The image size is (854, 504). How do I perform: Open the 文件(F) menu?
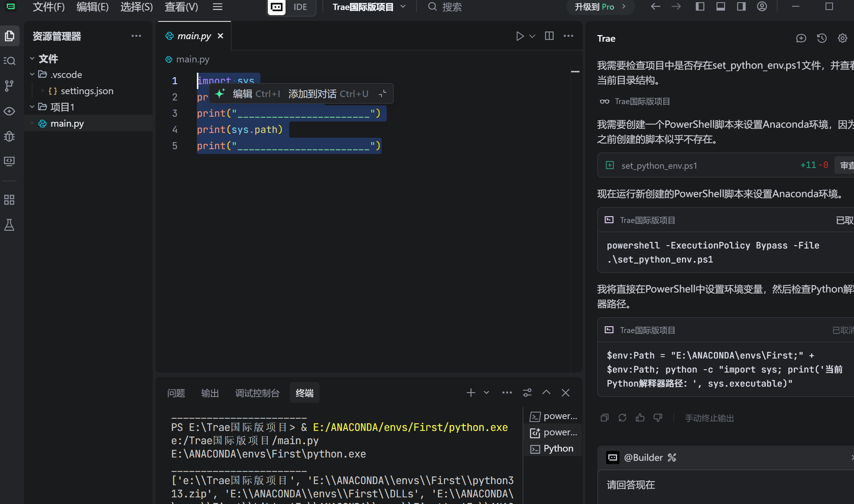[x=48, y=7]
